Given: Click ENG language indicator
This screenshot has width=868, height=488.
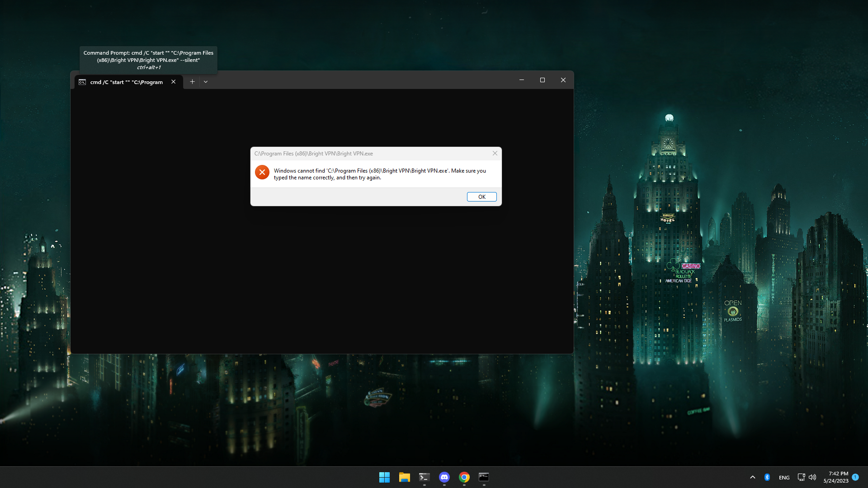Looking at the screenshot, I should (x=784, y=478).
